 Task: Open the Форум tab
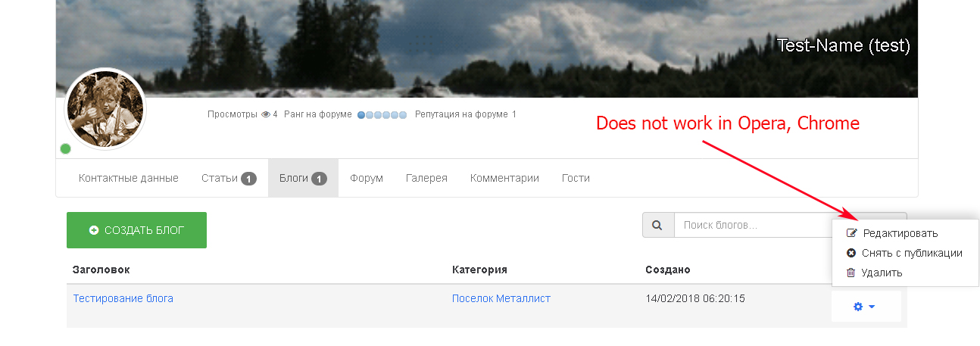pos(367,178)
